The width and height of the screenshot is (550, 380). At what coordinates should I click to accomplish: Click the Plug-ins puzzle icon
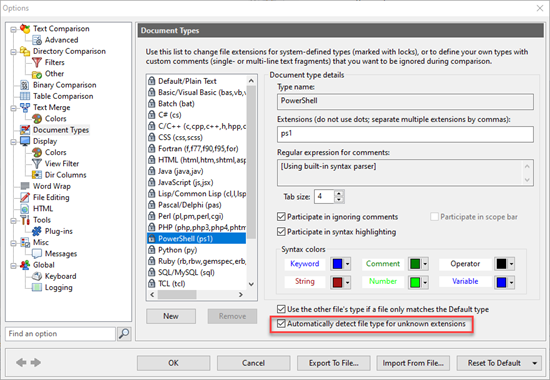pyautogui.click(x=37, y=231)
